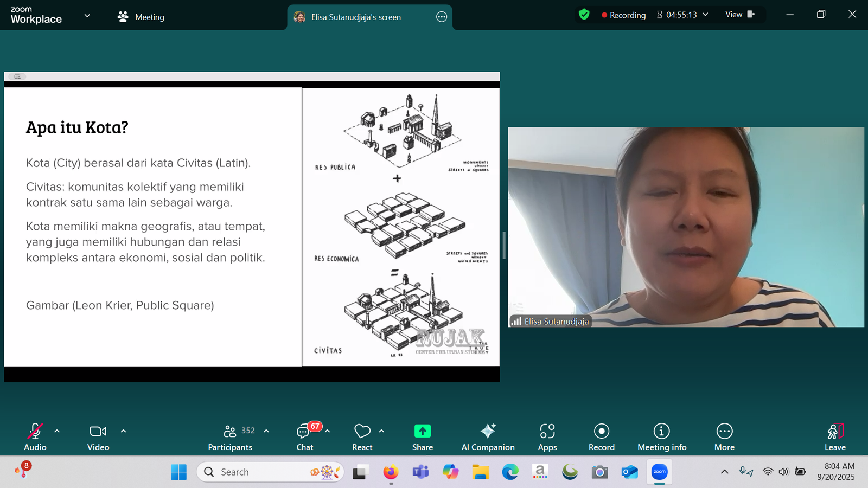The image size is (868, 488).
Task: Open the Chat panel with 67 unread
Action: [304, 436]
